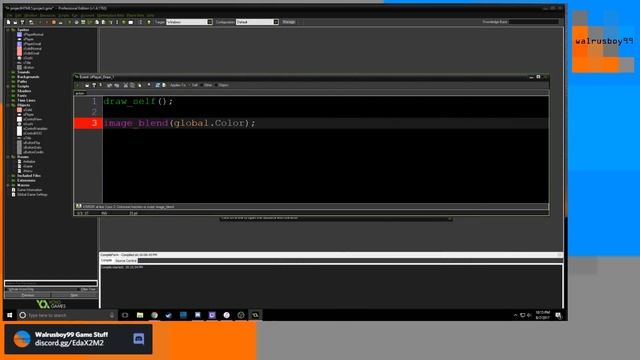Click the New project toolbar icon

point(8,22)
